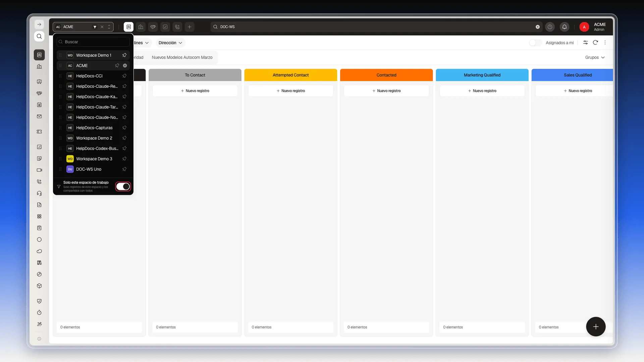Click the floating plus add button
Image resolution: width=644 pixels, height=362 pixels.
pos(596,327)
